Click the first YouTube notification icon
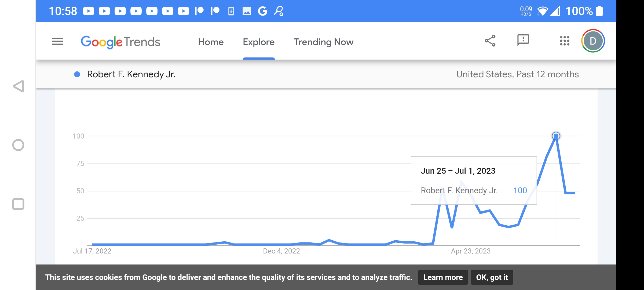This screenshot has width=644, height=290. (x=89, y=11)
